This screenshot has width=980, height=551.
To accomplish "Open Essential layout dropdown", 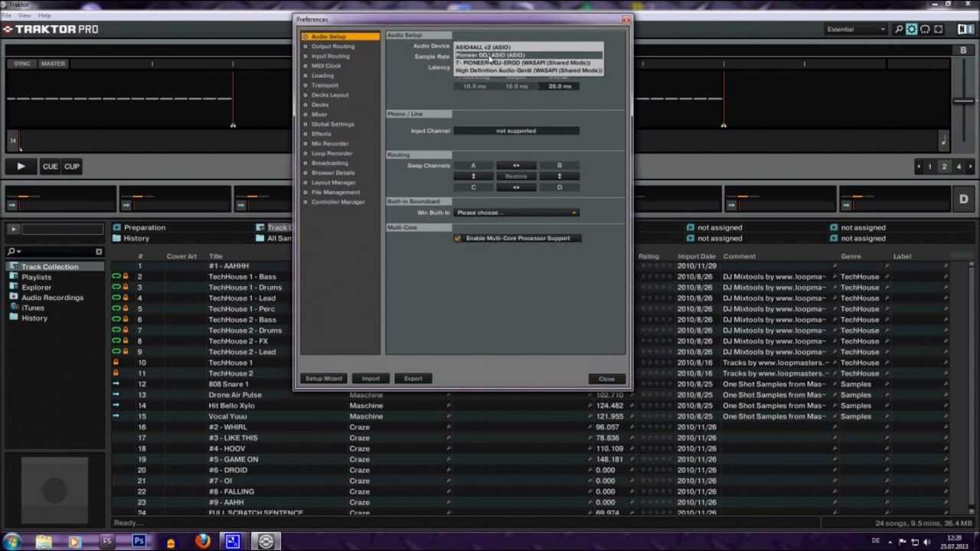I will coord(856,29).
